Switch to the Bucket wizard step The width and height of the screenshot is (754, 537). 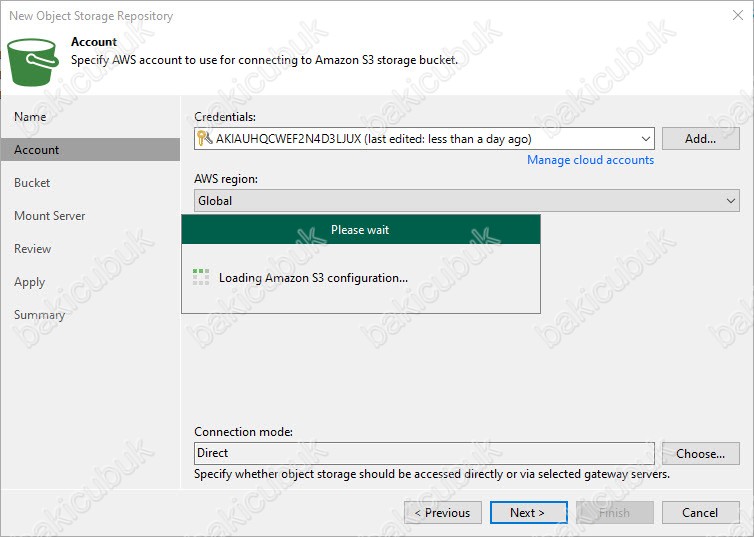pyautogui.click(x=32, y=183)
